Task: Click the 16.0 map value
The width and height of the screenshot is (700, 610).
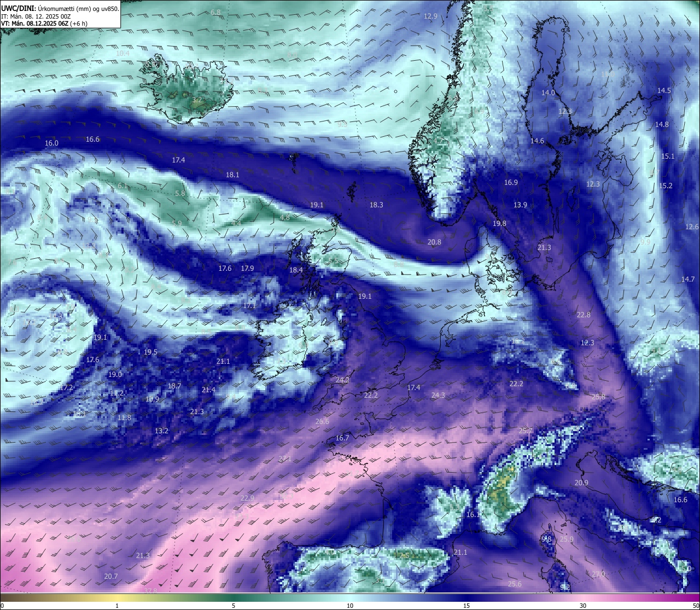Action: pos(51,143)
